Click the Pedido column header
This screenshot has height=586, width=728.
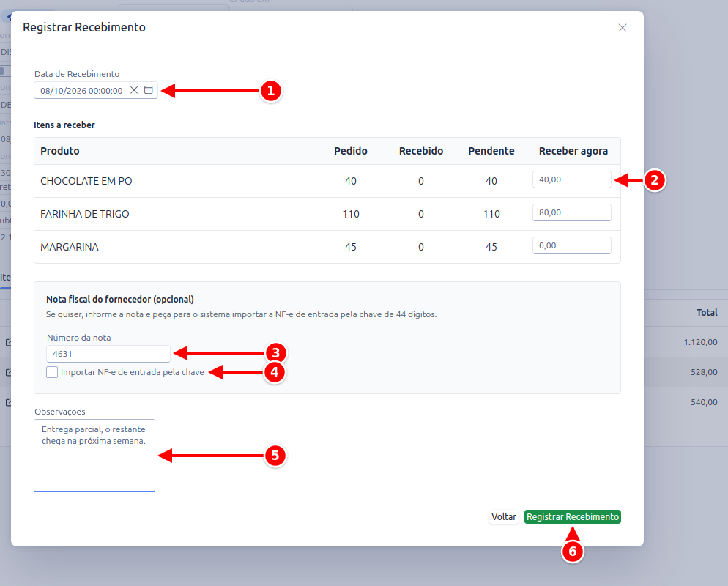coord(351,151)
